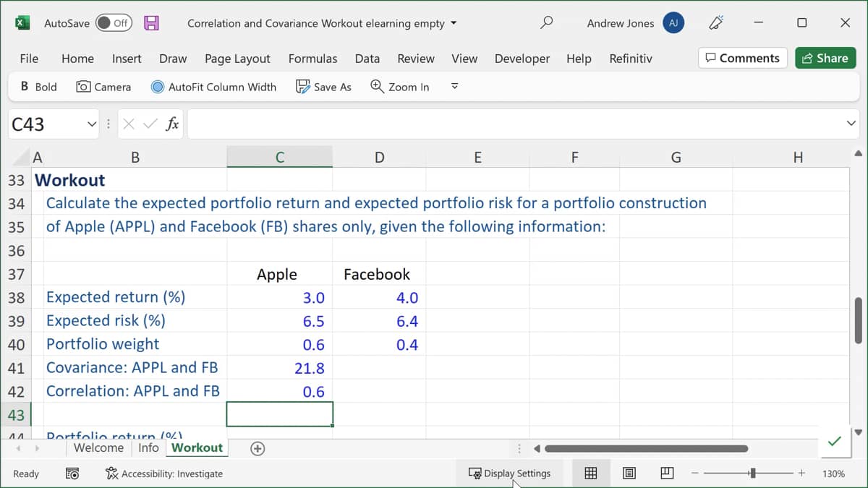Viewport: 868px width, 488px height.
Task: Switch to Page Layout view icon
Action: pyautogui.click(x=629, y=474)
